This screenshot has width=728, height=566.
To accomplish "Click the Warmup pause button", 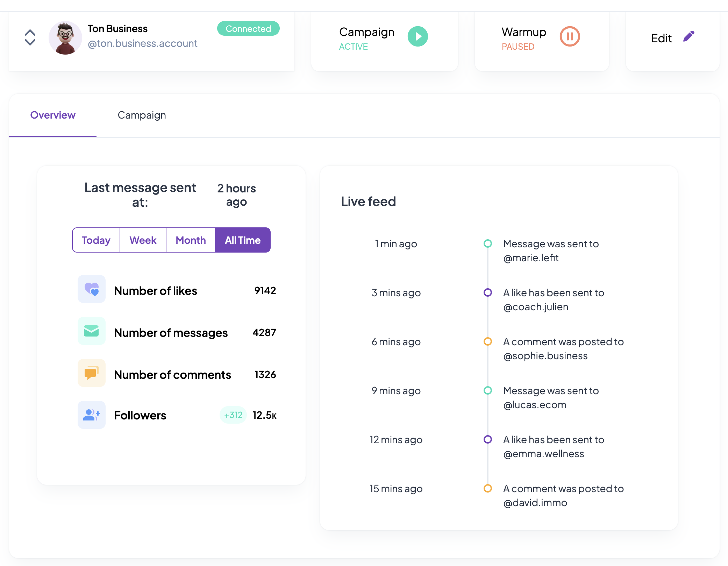I will click(570, 36).
